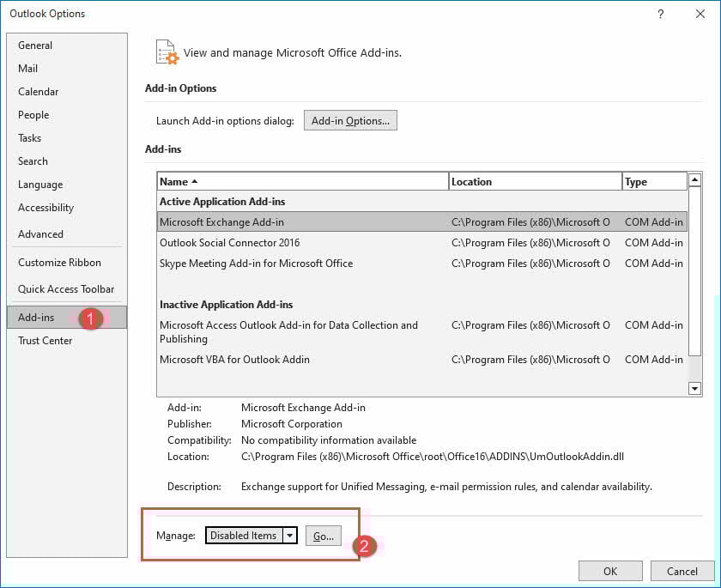The width and height of the screenshot is (721, 588).
Task: Click the Add-ins gear document icon
Action: 167,53
